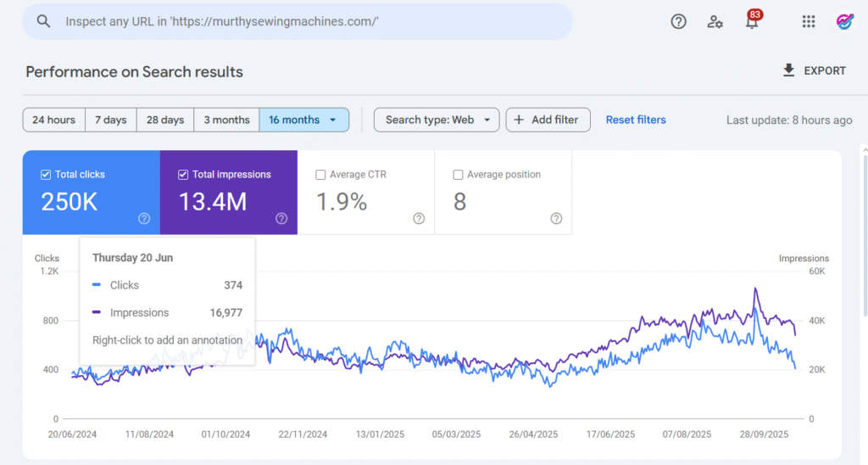Select the 28 days range tab
This screenshot has width=868, height=465.
(165, 120)
